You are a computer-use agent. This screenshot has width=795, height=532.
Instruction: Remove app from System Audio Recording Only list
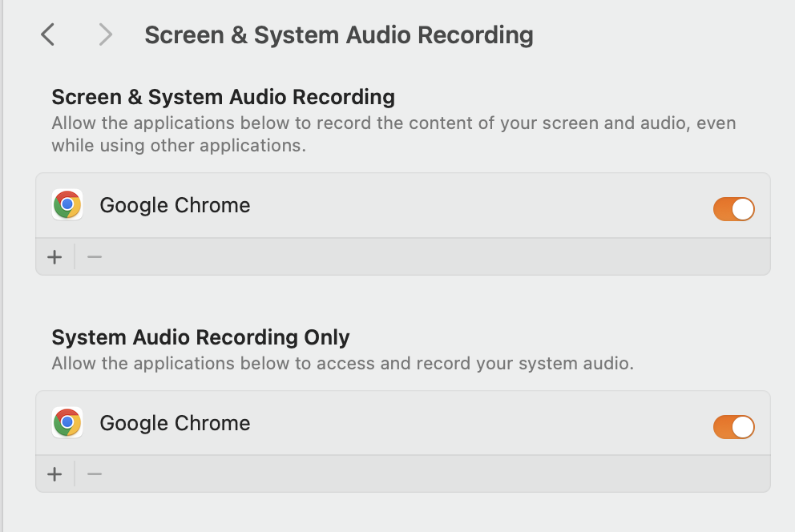click(x=95, y=474)
